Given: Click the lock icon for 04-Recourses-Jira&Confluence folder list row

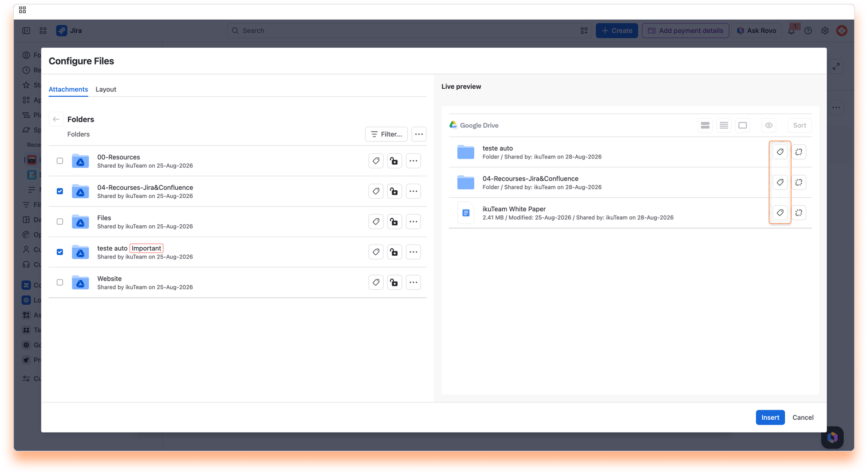Looking at the screenshot, I should (x=395, y=191).
